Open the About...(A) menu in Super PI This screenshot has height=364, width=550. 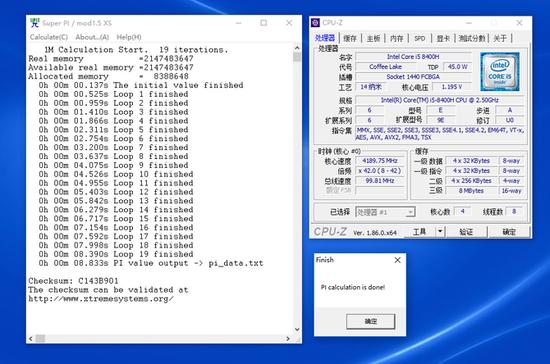tap(92, 37)
